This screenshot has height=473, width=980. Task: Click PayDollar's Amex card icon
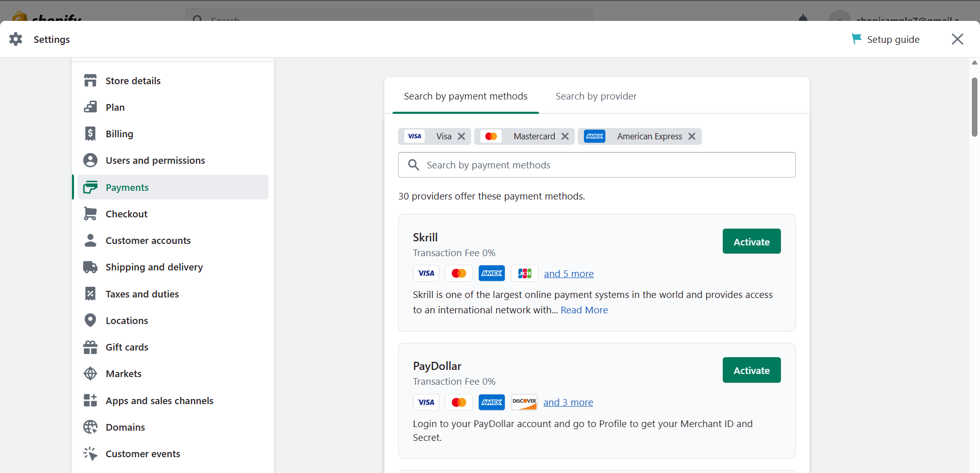point(492,402)
